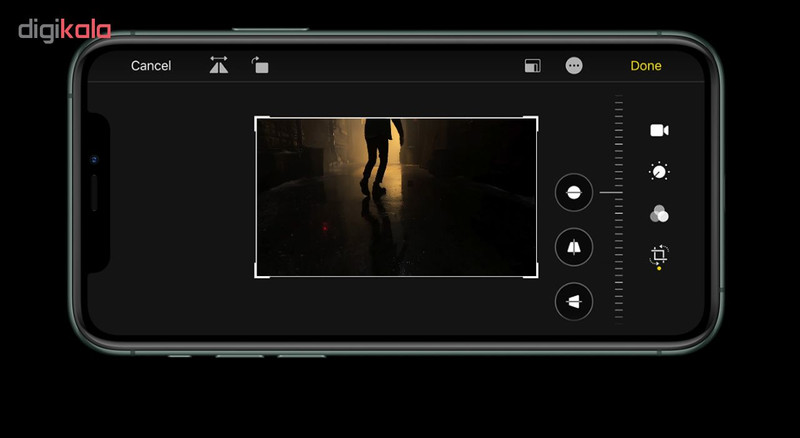This screenshot has width=800, height=438.
Task: Rotate the video 90 degrees
Action: [260, 66]
